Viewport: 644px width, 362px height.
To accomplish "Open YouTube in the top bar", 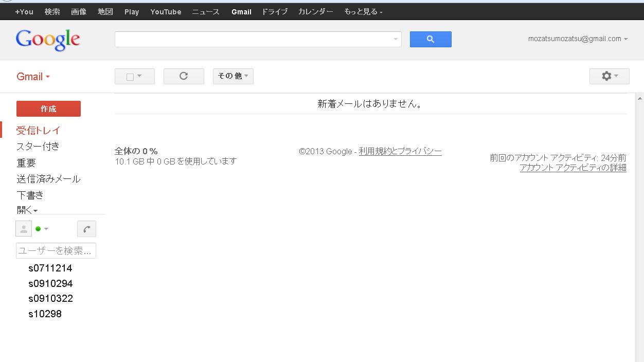I will [166, 11].
